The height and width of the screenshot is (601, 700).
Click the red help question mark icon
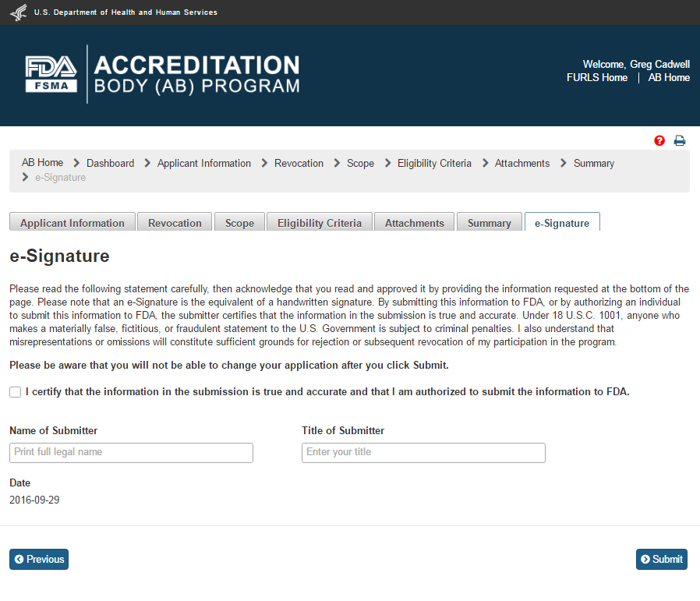pos(659,141)
